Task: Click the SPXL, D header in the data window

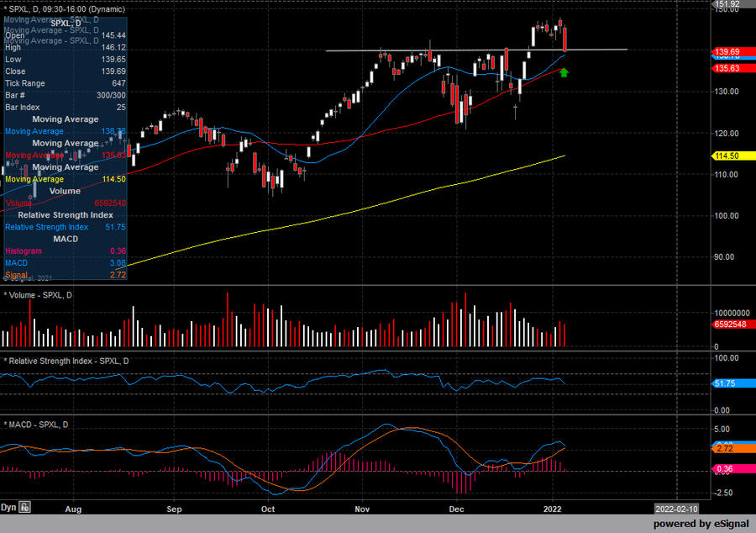Action: 66,24
